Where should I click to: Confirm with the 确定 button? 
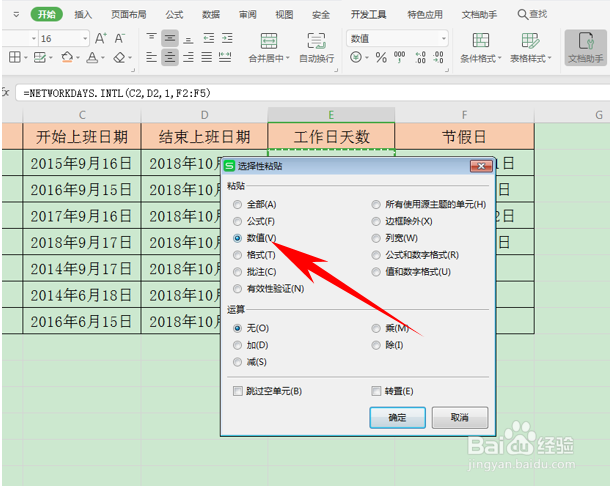click(397, 418)
